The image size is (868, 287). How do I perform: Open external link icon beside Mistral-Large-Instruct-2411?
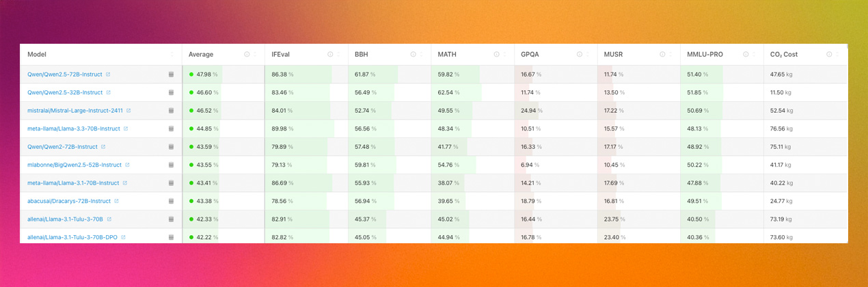click(x=128, y=111)
